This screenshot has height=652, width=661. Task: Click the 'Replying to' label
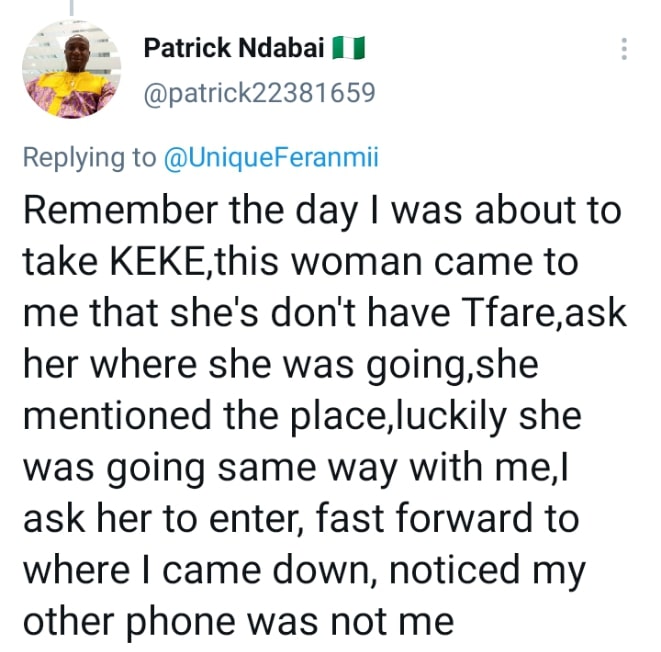coord(89,158)
